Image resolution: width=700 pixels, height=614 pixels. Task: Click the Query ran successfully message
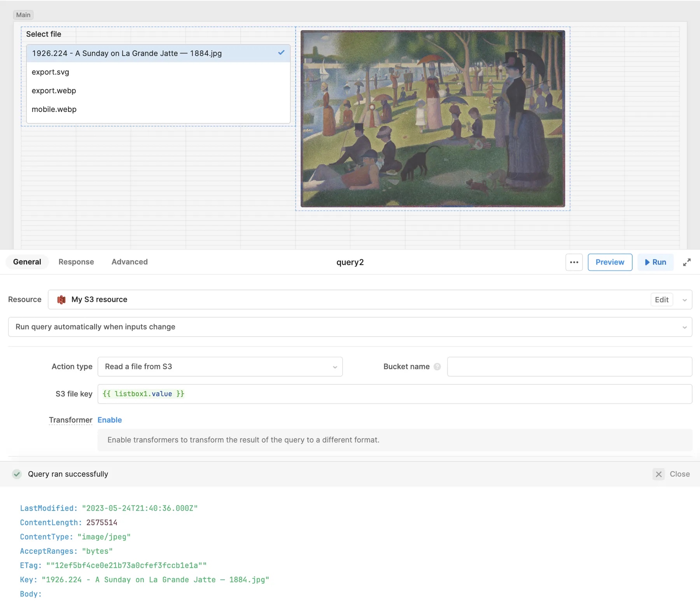click(x=68, y=474)
